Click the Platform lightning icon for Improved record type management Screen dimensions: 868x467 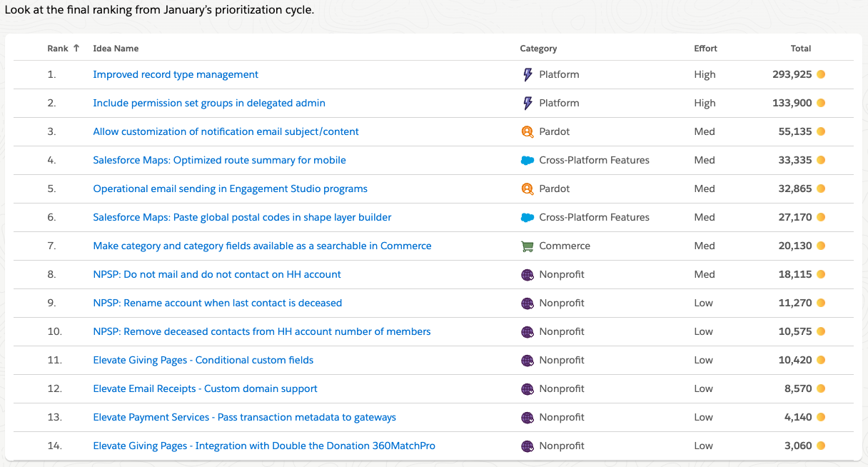(528, 74)
